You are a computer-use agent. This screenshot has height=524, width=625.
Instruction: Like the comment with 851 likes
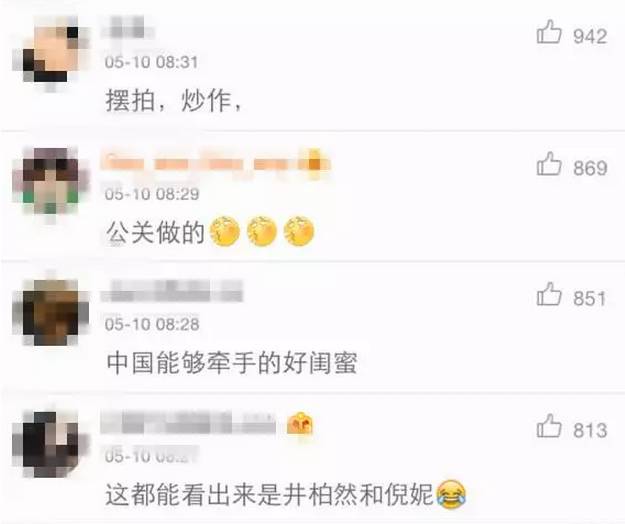549,294
